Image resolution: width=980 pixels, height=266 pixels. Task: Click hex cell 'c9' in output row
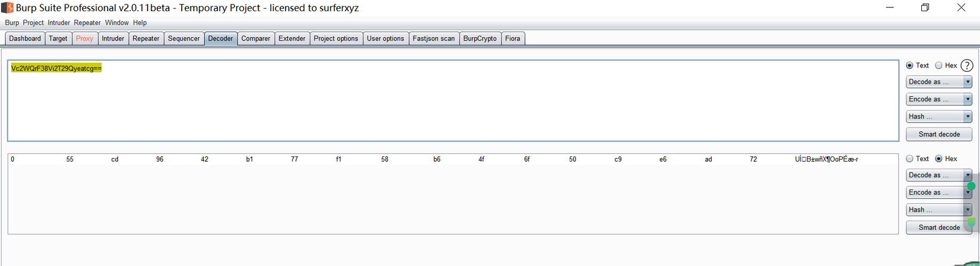[x=618, y=159]
